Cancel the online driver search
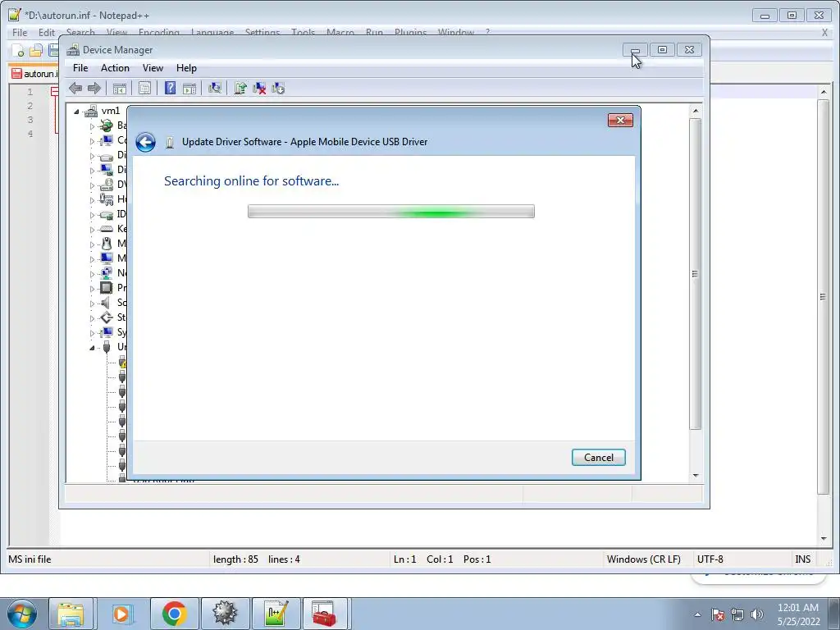Image resolution: width=840 pixels, height=630 pixels. pos(598,458)
